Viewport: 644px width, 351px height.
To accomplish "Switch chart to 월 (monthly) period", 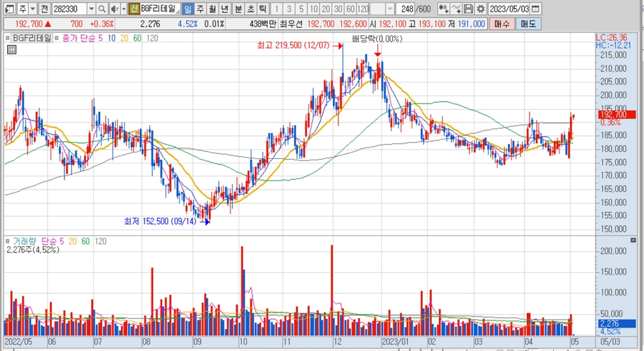I will click(x=212, y=9).
